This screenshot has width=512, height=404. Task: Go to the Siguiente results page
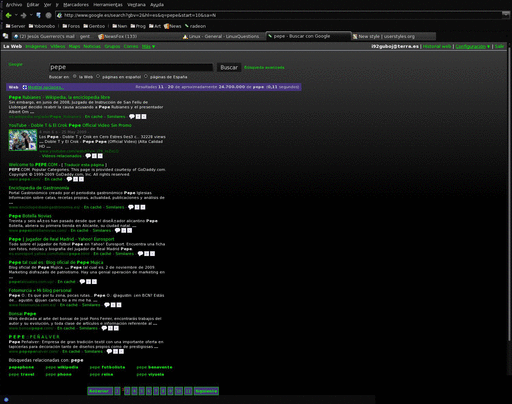tap(206, 391)
